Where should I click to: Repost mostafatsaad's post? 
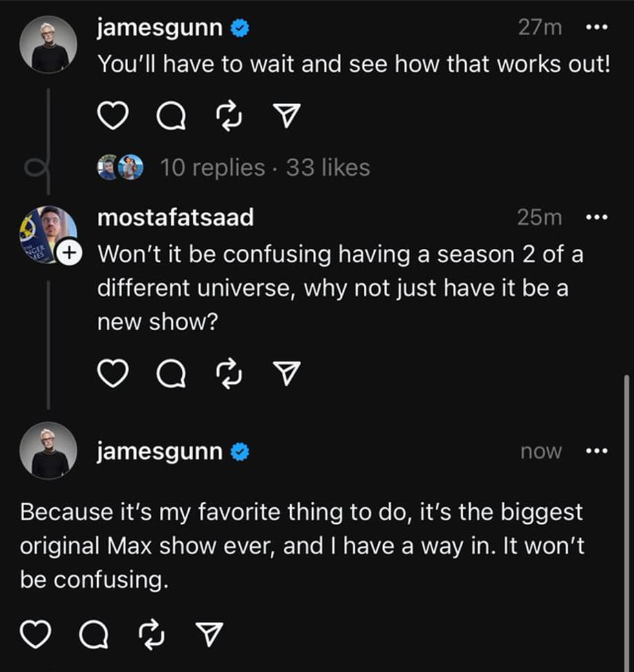point(229,373)
